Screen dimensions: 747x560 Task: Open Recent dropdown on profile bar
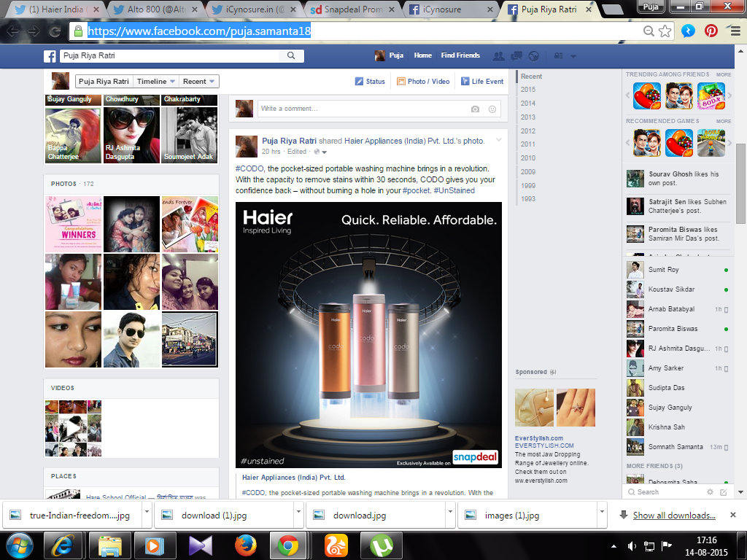point(198,82)
